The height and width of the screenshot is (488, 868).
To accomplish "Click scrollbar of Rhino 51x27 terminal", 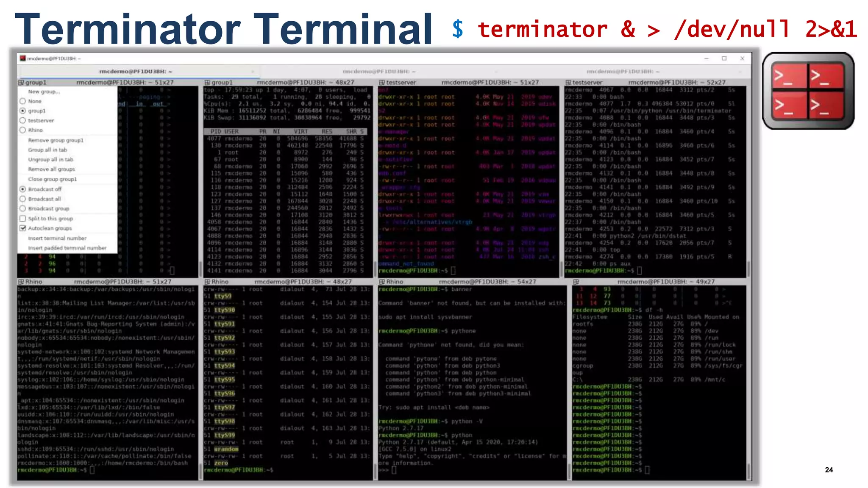I will pyautogui.click(x=200, y=471).
